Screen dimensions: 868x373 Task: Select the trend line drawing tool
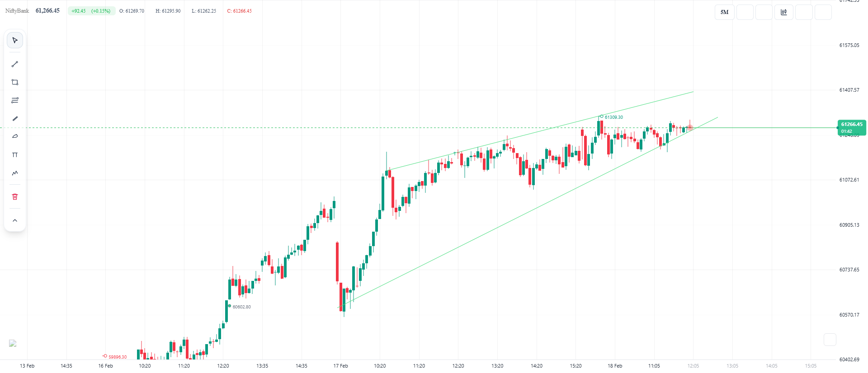coord(15,64)
